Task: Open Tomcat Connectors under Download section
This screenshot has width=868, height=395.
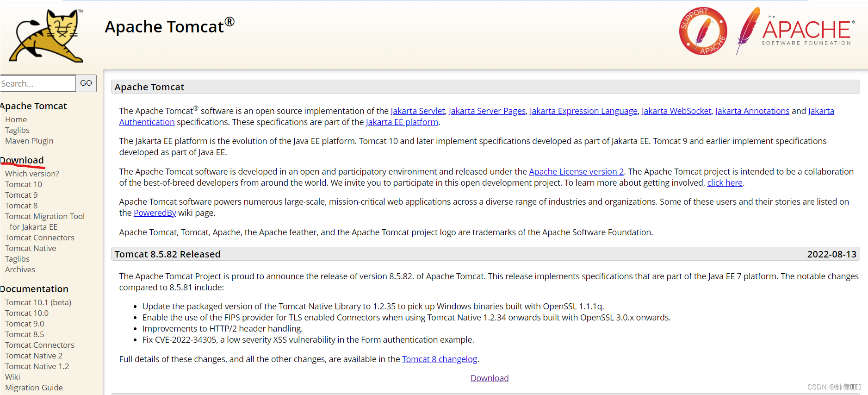Action: (x=40, y=238)
